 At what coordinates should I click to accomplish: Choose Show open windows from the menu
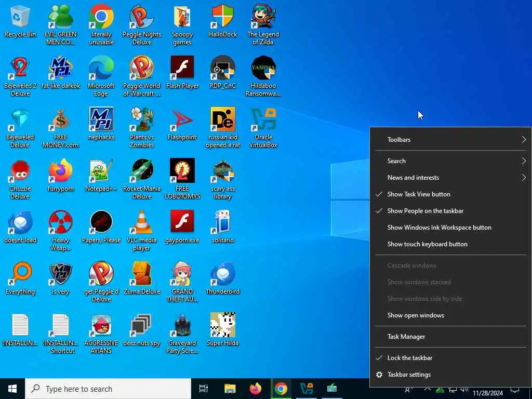450,315
